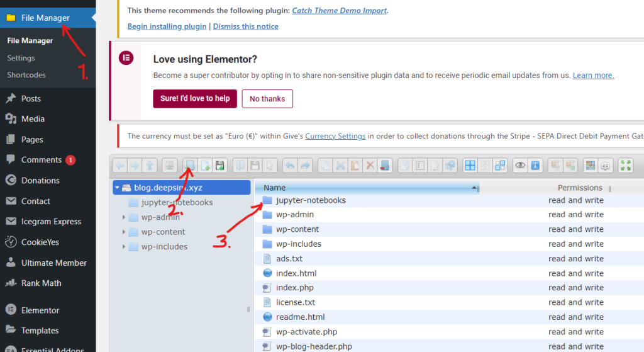
Task: Open Elementor in the admin sidebar
Action: [40, 310]
